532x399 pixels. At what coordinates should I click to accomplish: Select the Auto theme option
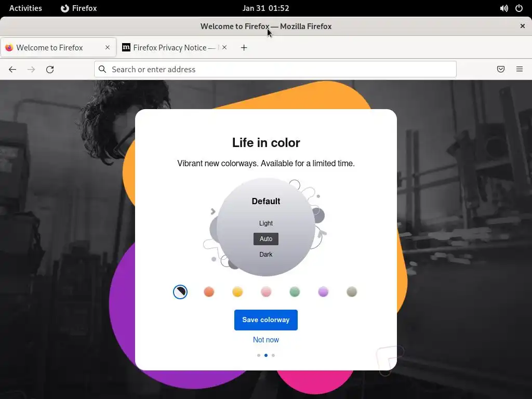coord(266,239)
